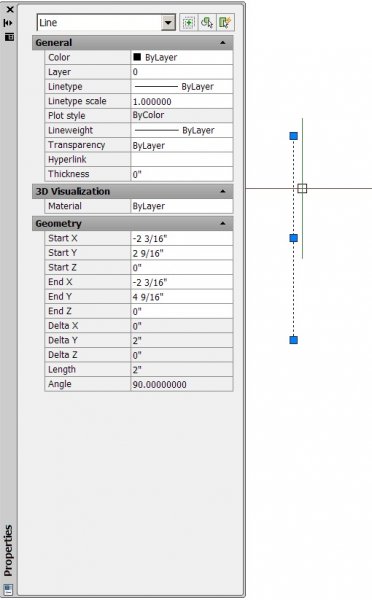Open Quick Select button
Viewport: 372px width, 600px height.
pyautogui.click(x=225, y=23)
